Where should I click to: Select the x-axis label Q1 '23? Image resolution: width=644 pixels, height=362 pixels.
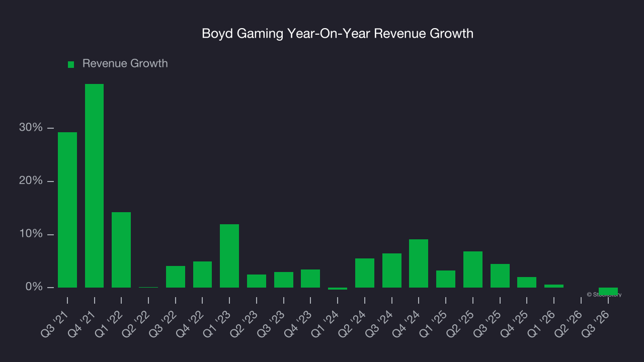coord(217,324)
